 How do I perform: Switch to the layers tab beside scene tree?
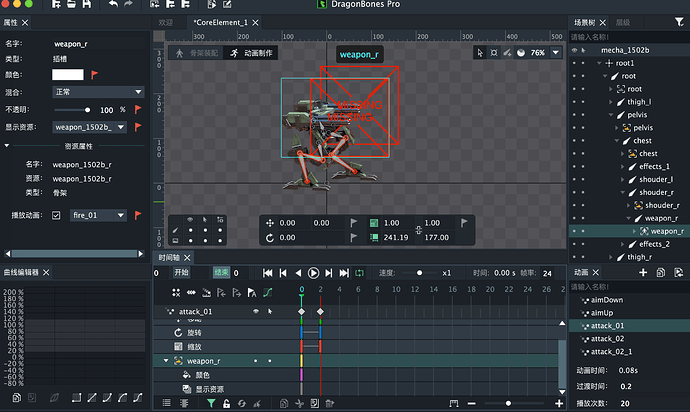click(623, 22)
